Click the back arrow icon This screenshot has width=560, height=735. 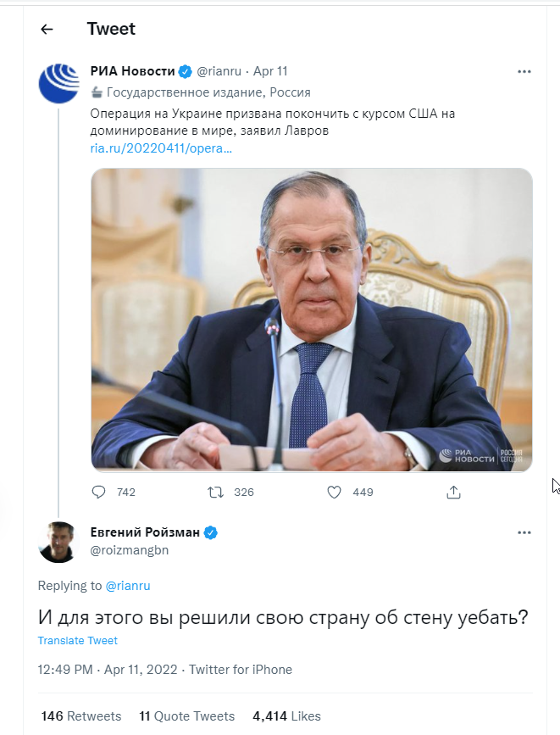click(47, 29)
